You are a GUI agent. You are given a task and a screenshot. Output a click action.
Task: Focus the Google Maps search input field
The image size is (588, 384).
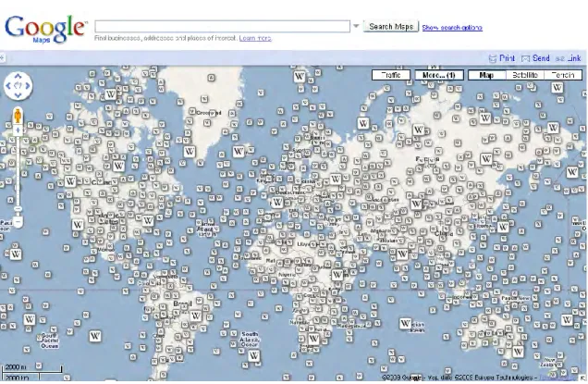click(223, 26)
